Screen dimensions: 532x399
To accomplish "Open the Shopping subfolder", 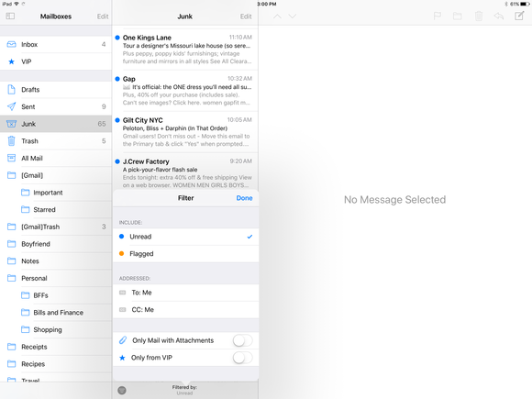I will point(56,329).
